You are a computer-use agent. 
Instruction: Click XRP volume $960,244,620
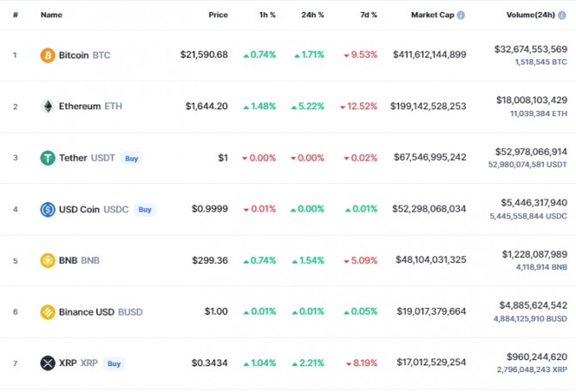tap(536, 357)
